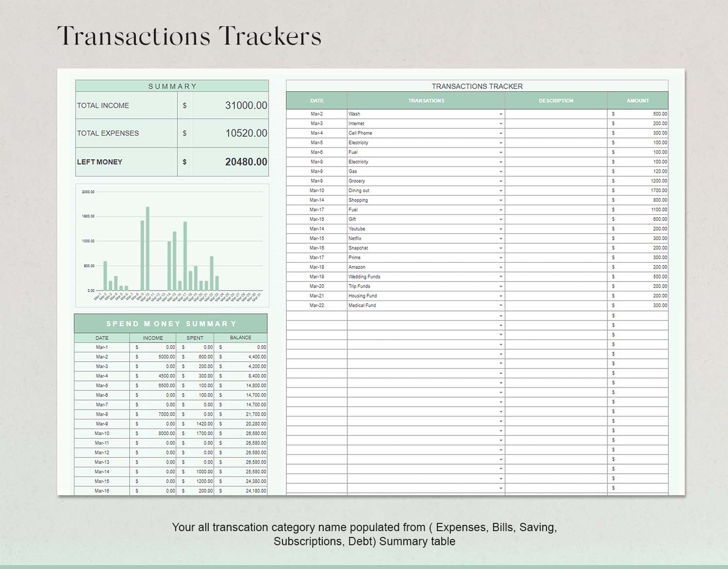Click the Wash amount cell 500.00
Image resolution: width=728 pixels, height=569 pixels.
tap(638, 114)
